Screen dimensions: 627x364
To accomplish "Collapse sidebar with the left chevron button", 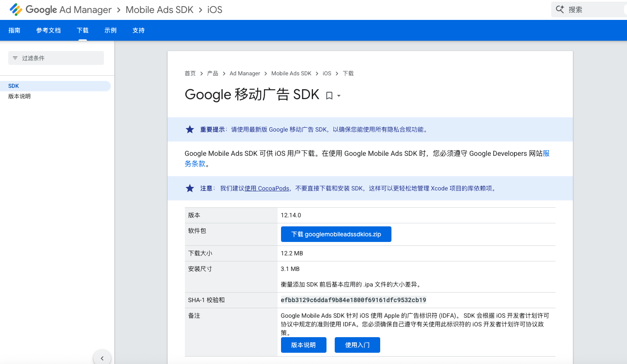I will coord(102,358).
